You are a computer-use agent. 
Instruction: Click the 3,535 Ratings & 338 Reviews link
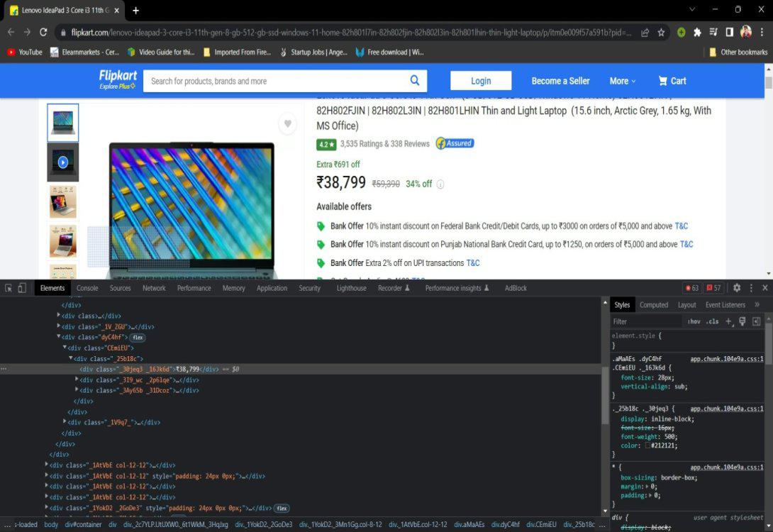[384, 143]
